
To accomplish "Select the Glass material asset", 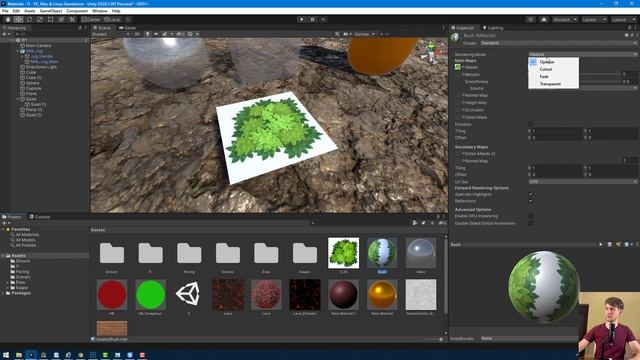I will point(421,253).
